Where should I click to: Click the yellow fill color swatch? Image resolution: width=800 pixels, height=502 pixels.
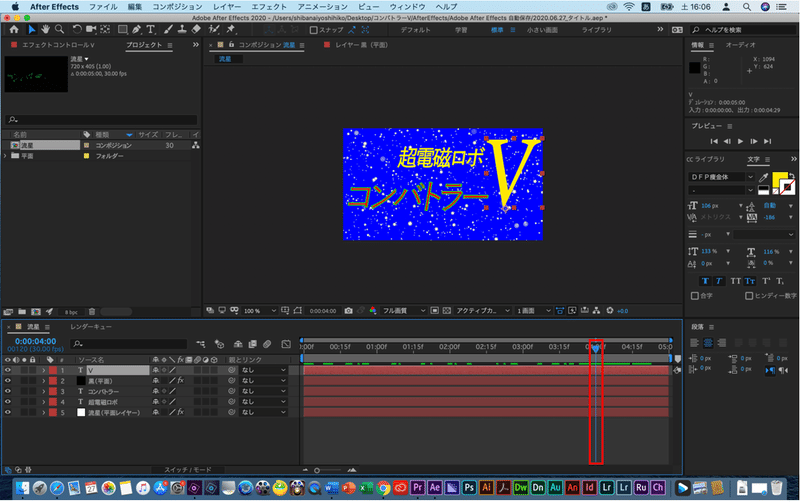tap(779, 179)
